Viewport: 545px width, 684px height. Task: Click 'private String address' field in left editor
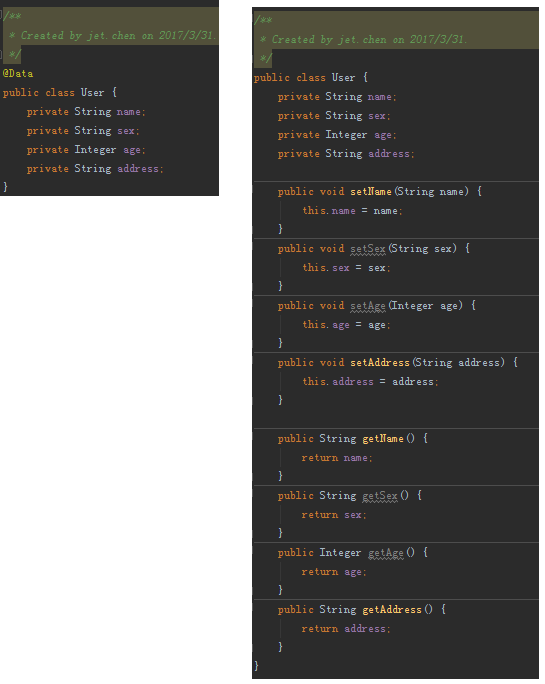[x=95, y=169]
